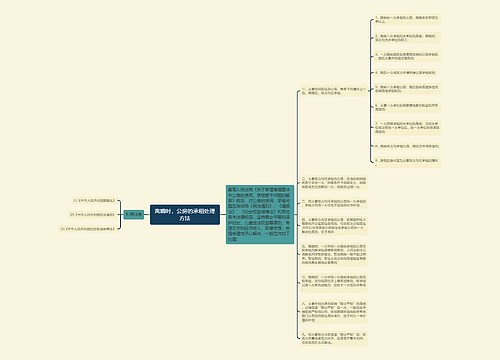This screenshot has height=360, width=500.
Task: Click the small teal 引用法条 node
Action: pos(134,214)
